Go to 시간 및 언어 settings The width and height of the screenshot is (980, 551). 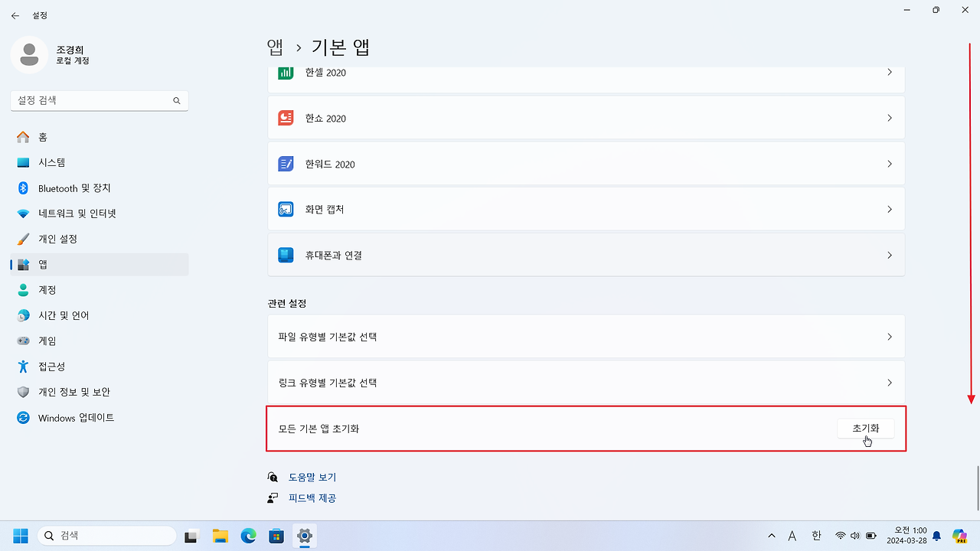click(100, 315)
